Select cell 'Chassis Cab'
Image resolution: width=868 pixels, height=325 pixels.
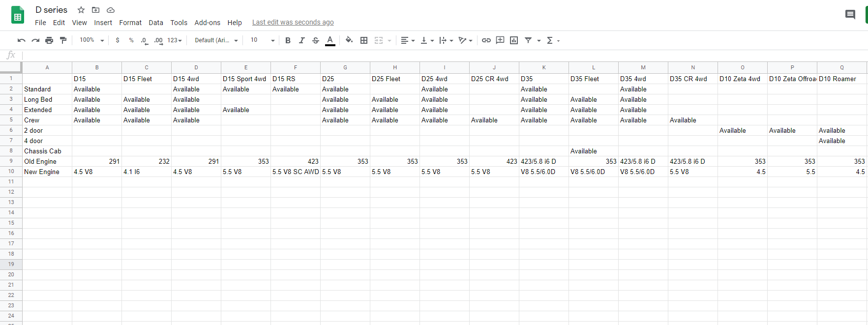(47, 151)
